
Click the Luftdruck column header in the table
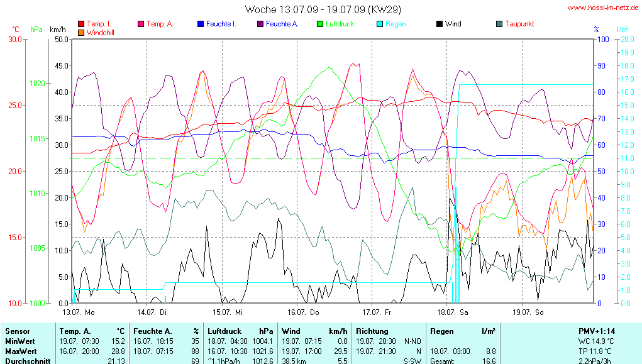click(x=224, y=331)
